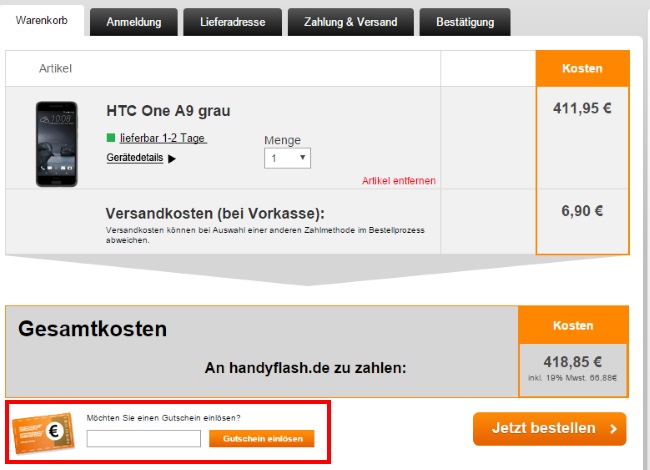650x470 pixels.
Task: Click the Gutschein einlösen button
Action: (262, 439)
